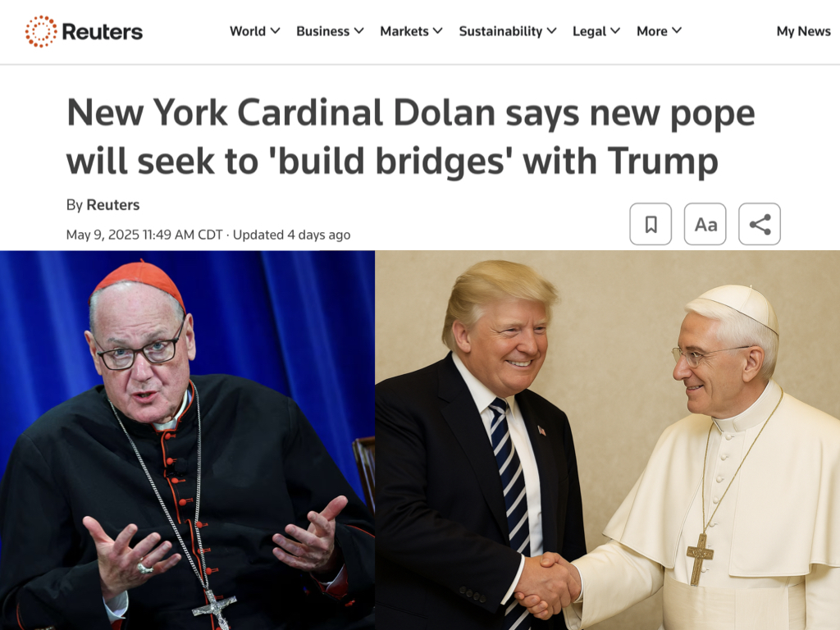Go to My News

[804, 31]
